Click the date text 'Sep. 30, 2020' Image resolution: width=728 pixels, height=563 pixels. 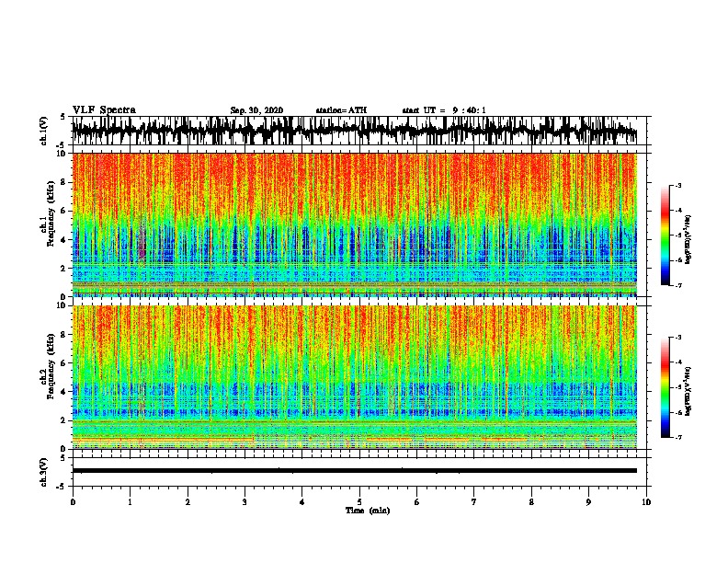[x=256, y=110]
